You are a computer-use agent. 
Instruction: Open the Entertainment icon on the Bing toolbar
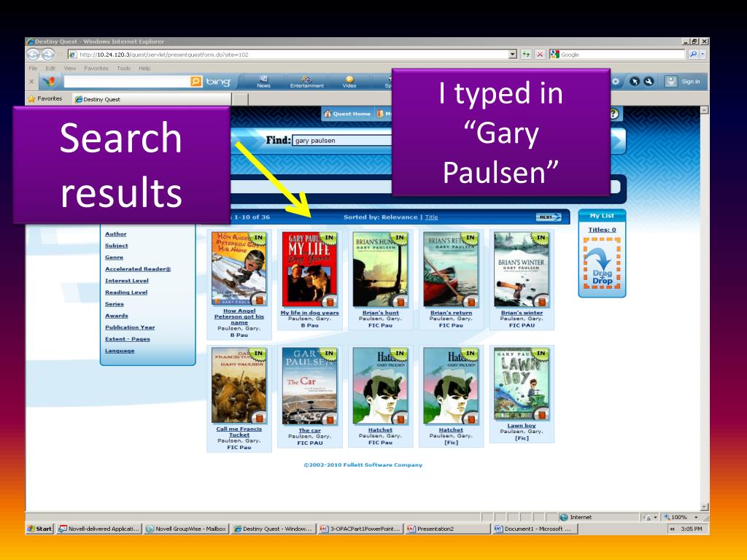(307, 82)
